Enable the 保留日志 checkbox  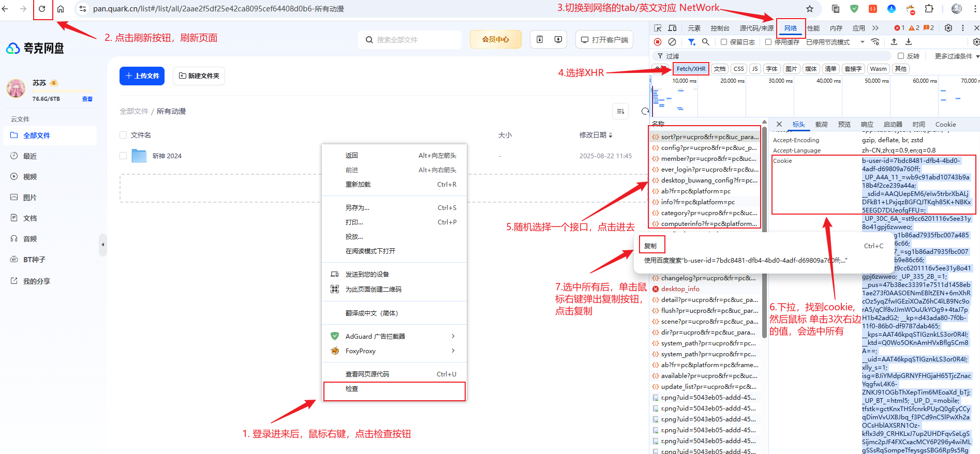pyautogui.click(x=724, y=42)
